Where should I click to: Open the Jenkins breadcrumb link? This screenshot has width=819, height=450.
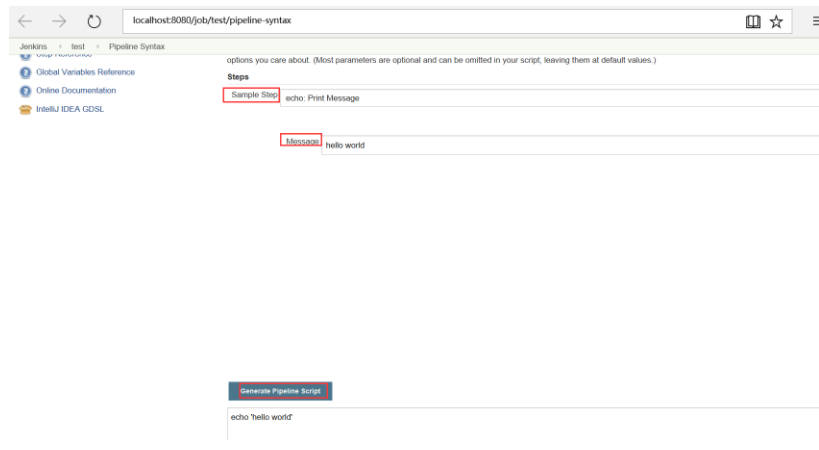pyautogui.click(x=33, y=46)
